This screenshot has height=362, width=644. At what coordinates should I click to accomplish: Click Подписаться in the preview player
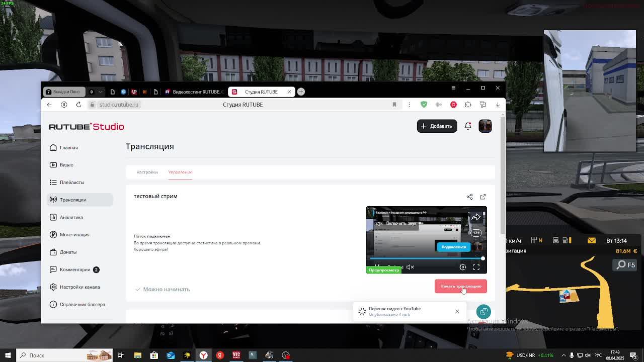point(453,247)
